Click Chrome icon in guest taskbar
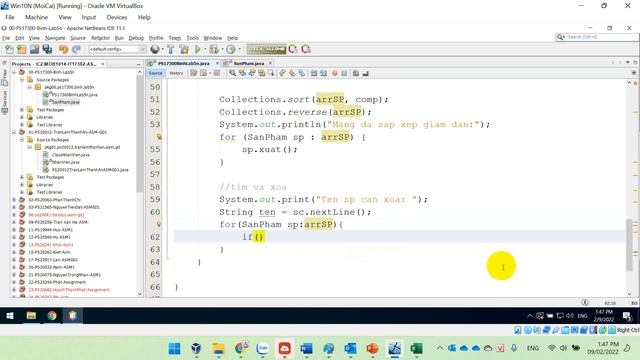 [52, 316]
